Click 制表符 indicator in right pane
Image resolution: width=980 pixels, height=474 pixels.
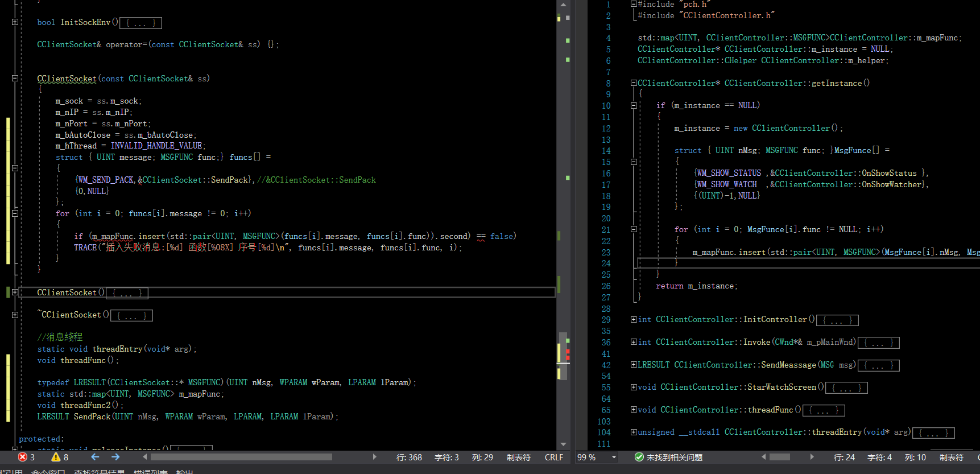click(951, 457)
